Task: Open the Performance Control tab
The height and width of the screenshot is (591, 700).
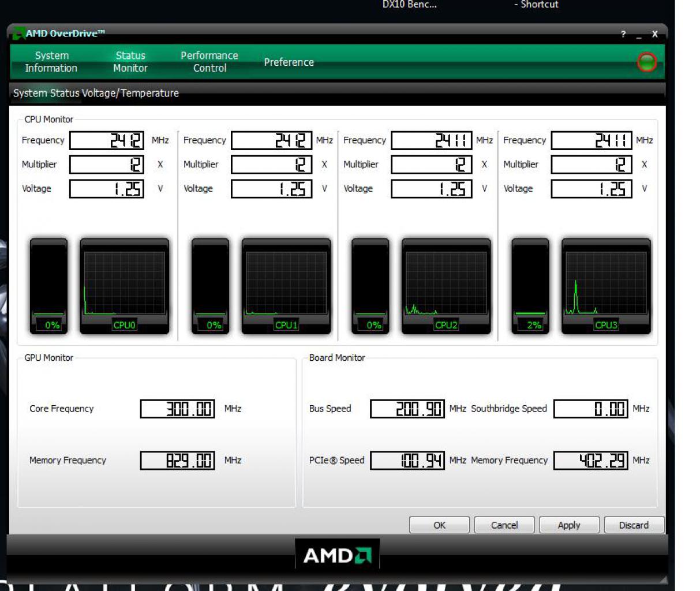Action: (x=209, y=62)
